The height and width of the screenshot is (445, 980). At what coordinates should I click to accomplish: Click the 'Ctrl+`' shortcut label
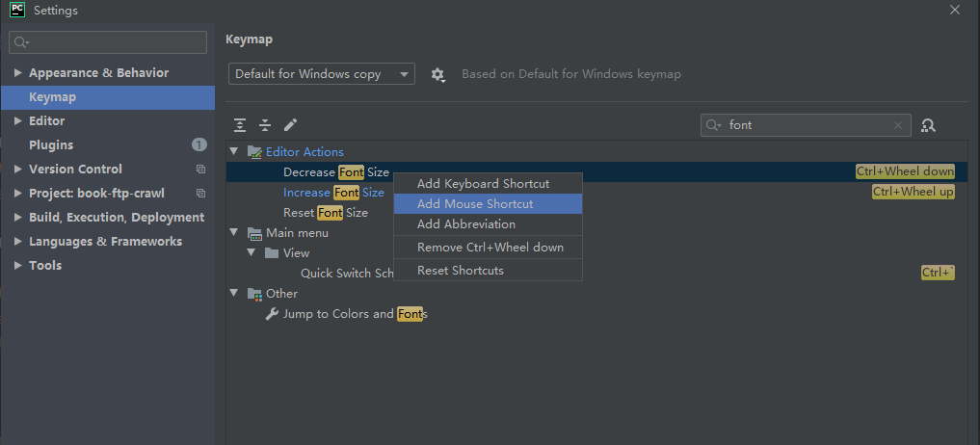(x=939, y=273)
